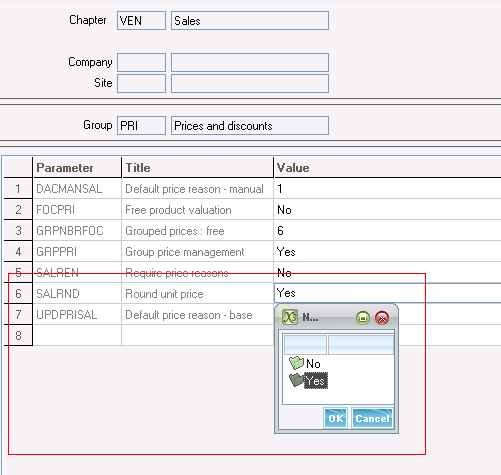Click the Site code input field
This screenshot has height=475, width=501.
pos(141,83)
